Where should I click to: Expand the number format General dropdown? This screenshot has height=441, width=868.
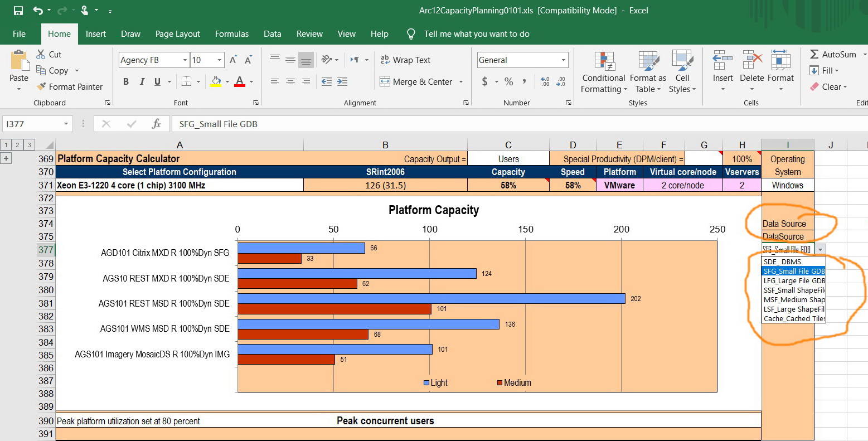(563, 60)
